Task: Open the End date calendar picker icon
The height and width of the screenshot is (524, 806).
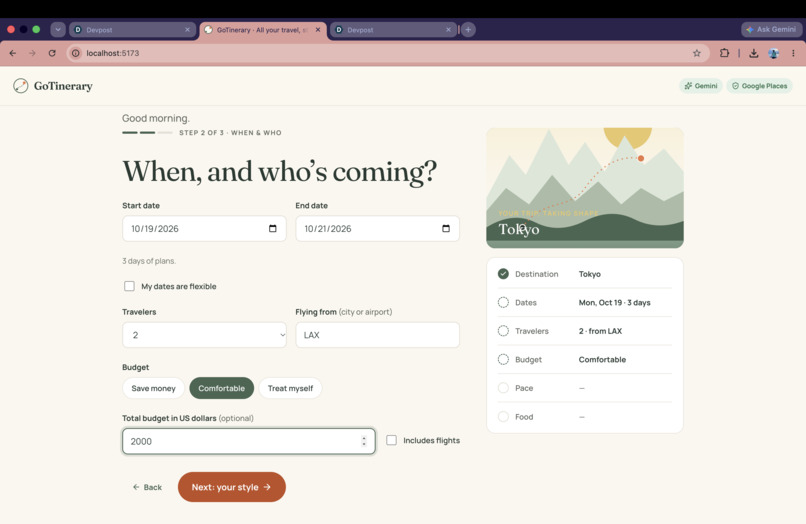Action: click(446, 228)
